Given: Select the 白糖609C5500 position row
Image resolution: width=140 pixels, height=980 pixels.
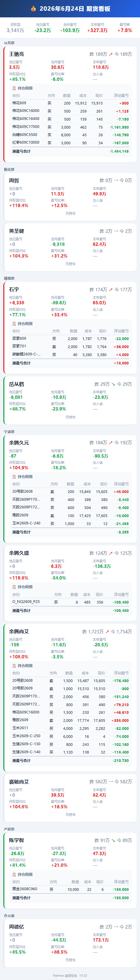Looking at the screenshot, I should (x=71, y=135).
